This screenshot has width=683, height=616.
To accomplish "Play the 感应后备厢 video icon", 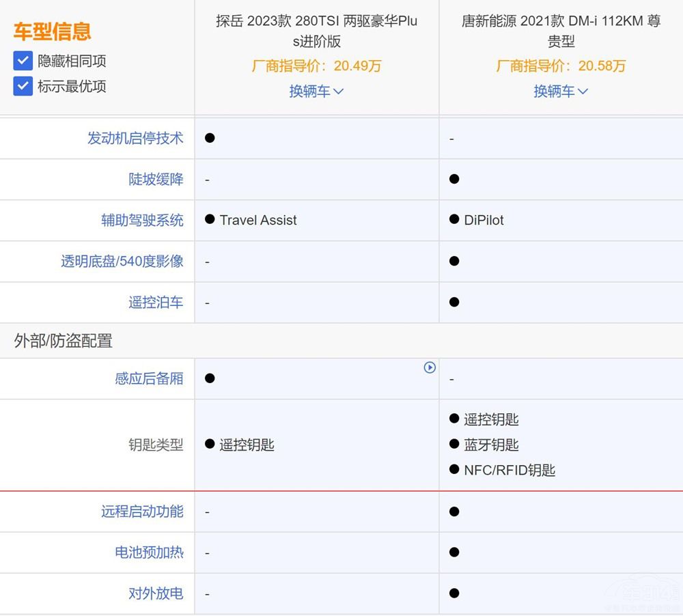I will (x=430, y=367).
